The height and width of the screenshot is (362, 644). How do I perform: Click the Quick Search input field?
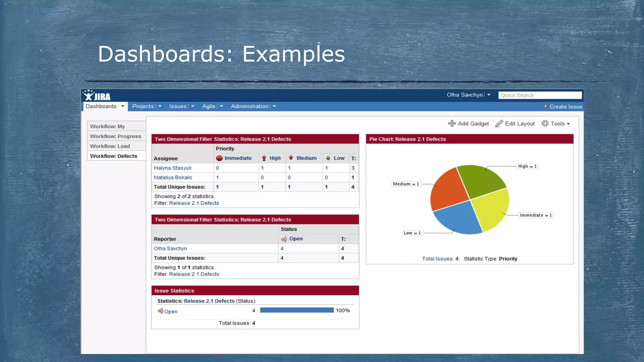click(540, 95)
